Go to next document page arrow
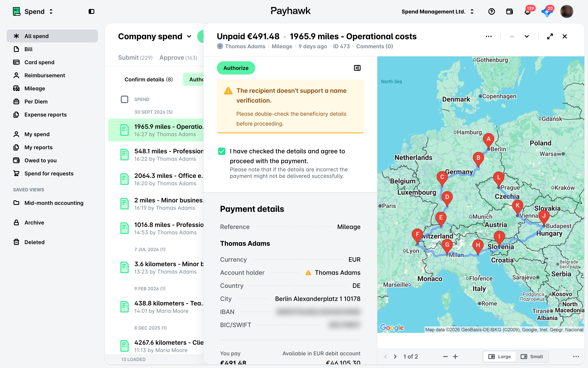588x368 pixels. click(x=395, y=357)
